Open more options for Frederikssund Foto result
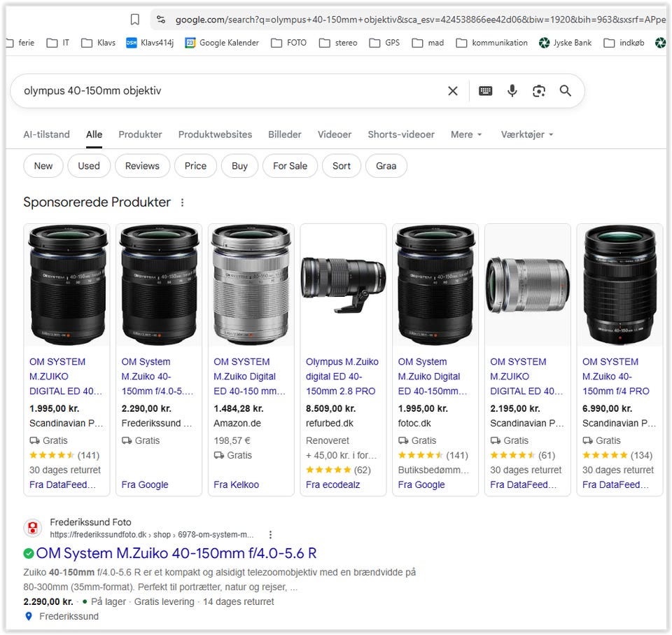 coord(270,535)
